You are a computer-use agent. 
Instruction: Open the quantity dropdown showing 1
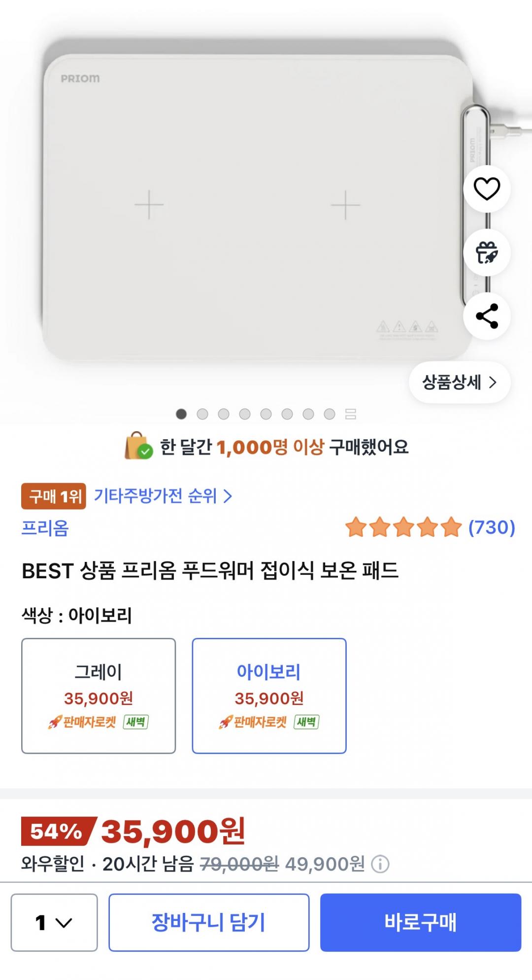(x=54, y=922)
